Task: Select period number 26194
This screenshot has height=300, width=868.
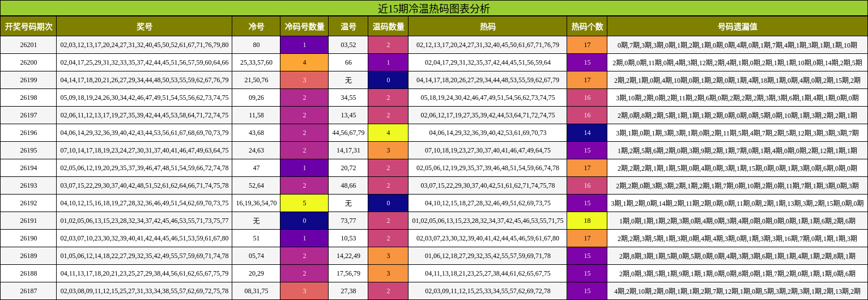Action: tap(28, 168)
